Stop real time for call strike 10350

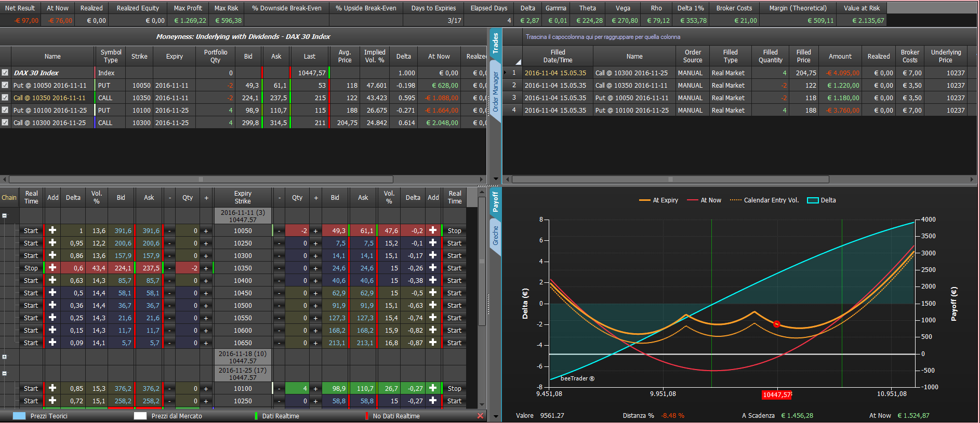31,268
